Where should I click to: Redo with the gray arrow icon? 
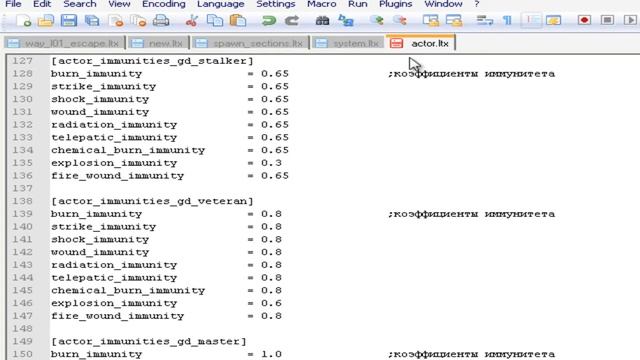(x=291, y=20)
